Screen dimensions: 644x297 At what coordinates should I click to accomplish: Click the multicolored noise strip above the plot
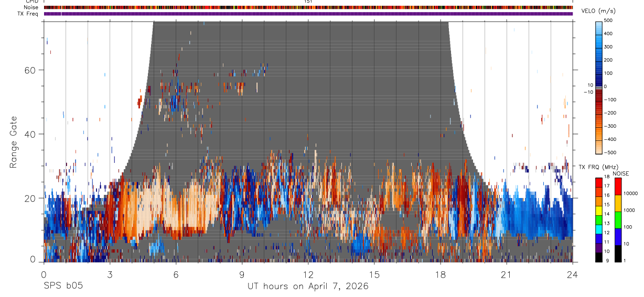pyautogui.click(x=308, y=7)
